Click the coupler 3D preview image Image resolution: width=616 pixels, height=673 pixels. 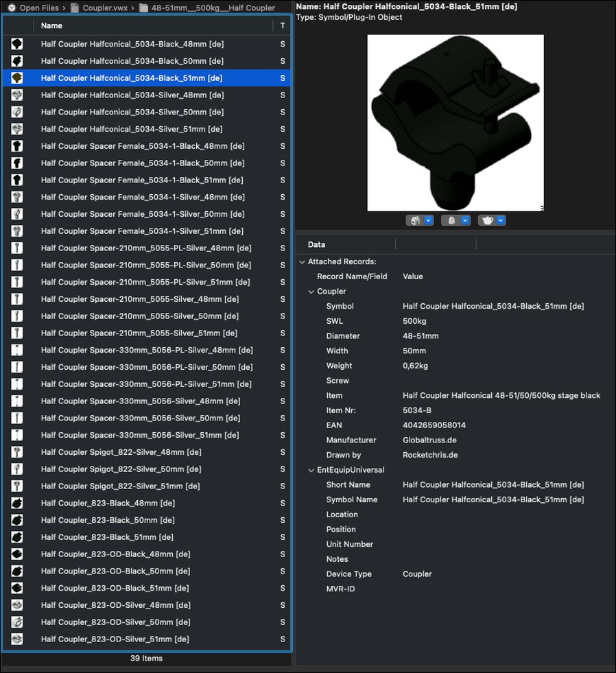455,123
